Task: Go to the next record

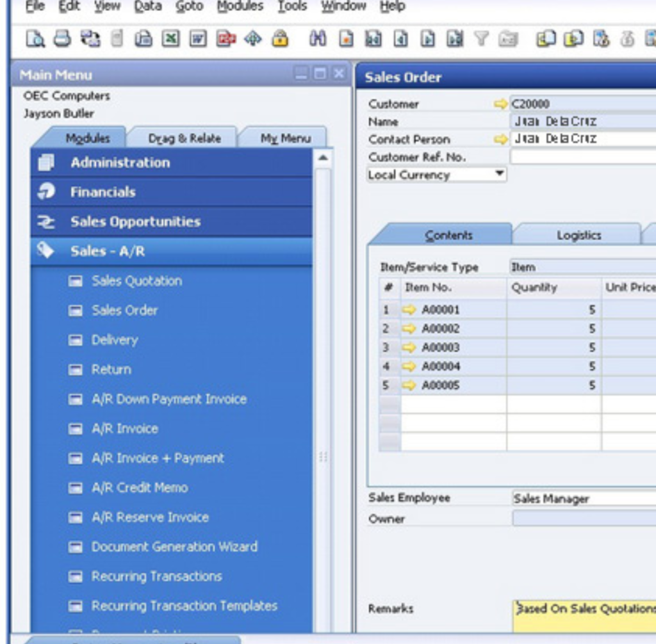Action: pos(427,39)
